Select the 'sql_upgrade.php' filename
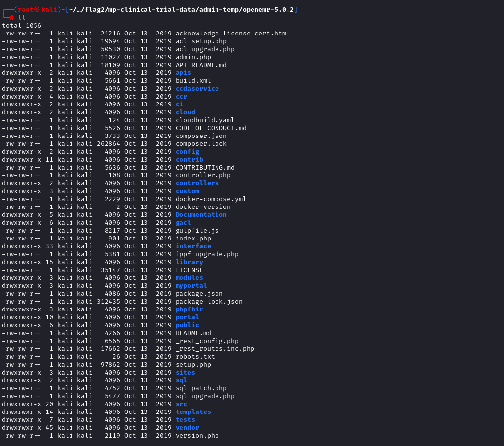504x446 pixels. point(205,396)
